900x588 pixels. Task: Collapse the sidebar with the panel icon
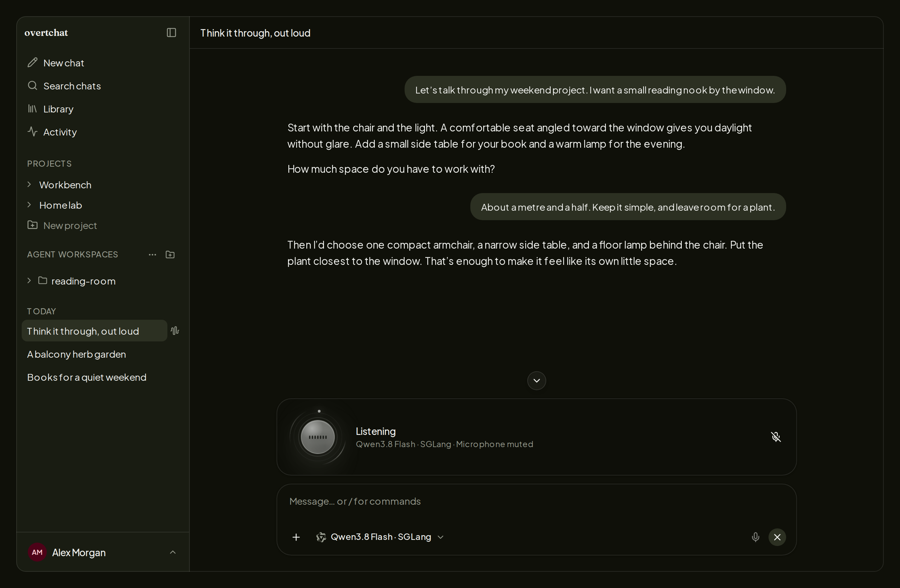pyautogui.click(x=171, y=33)
